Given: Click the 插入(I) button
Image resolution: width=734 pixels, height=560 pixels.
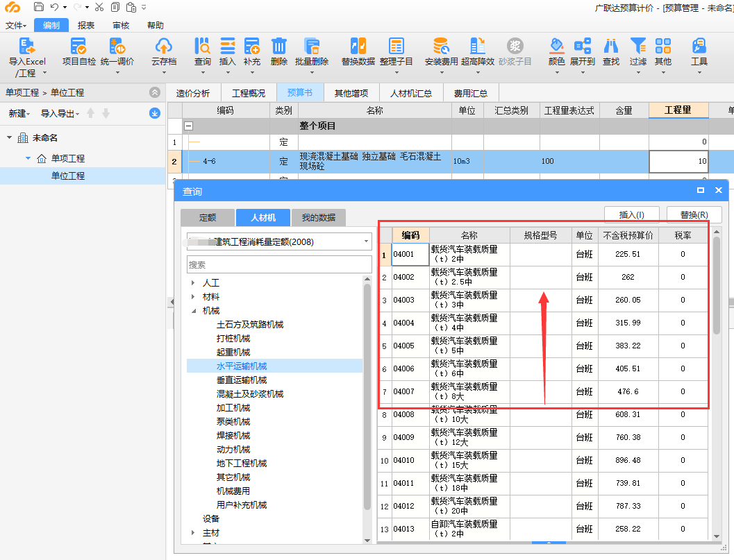Looking at the screenshot, I should (x=631, y=214).
